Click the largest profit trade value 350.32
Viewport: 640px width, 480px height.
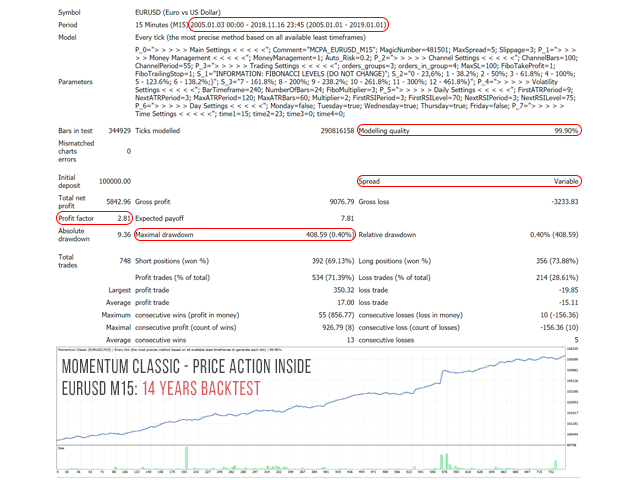[x=344, y=290]
